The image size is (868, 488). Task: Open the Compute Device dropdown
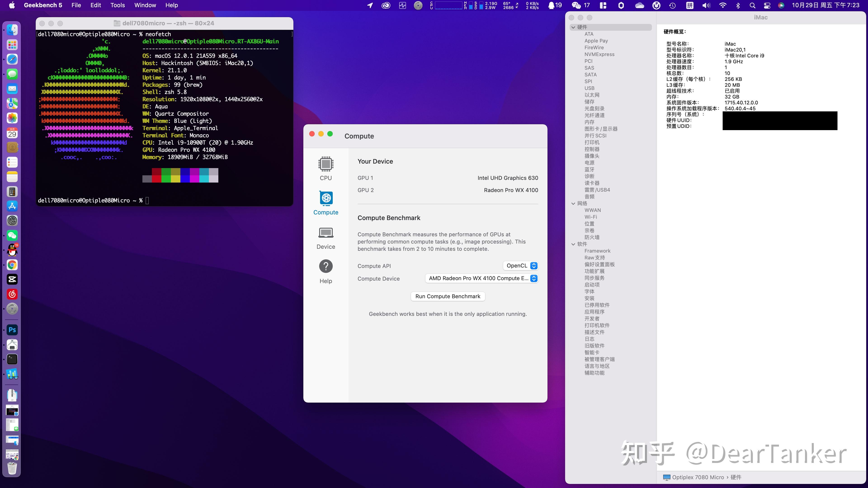pyautogui.click(x=481, y=278)
